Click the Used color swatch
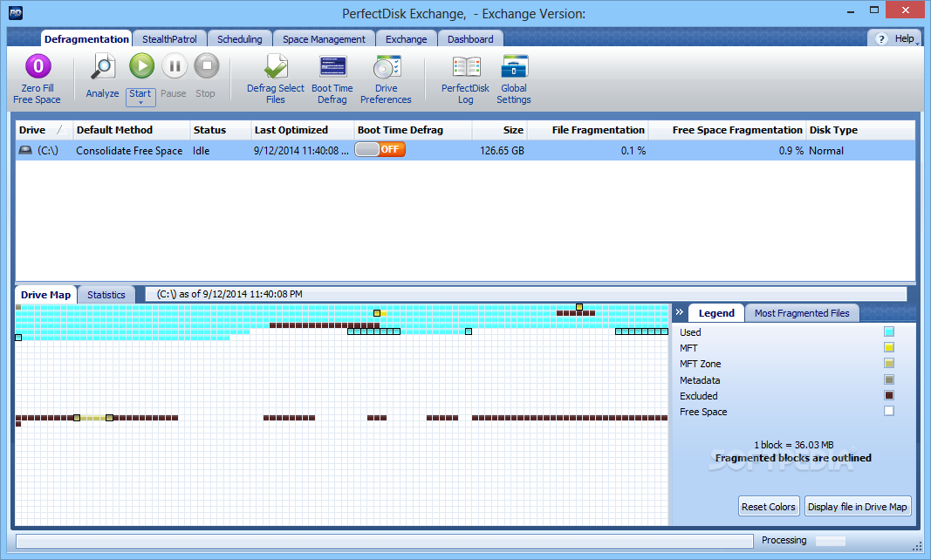Image resolution: width=931 pixels, height=560 pixels. [889, 332]
